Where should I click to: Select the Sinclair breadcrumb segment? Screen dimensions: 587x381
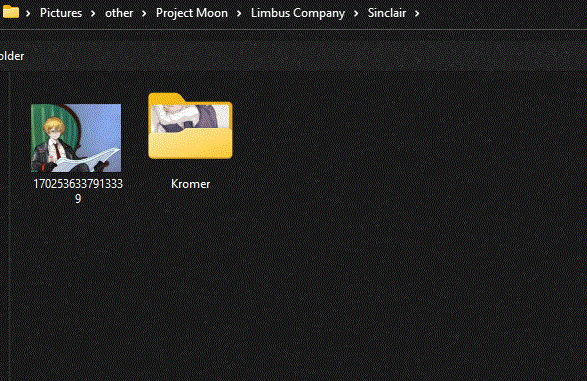(x=387, y=13)
